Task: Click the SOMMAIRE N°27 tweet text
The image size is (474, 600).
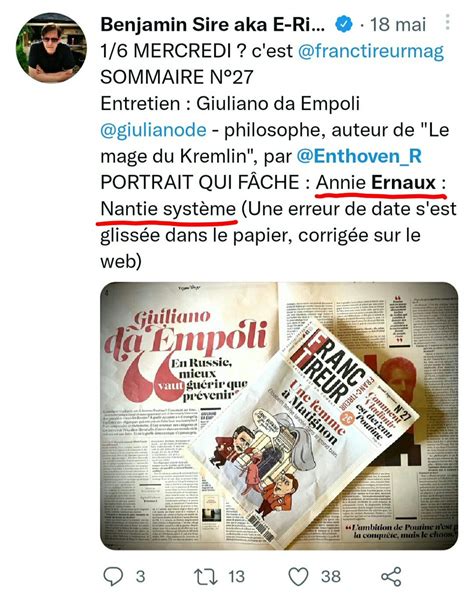Action: pos(177,77)
